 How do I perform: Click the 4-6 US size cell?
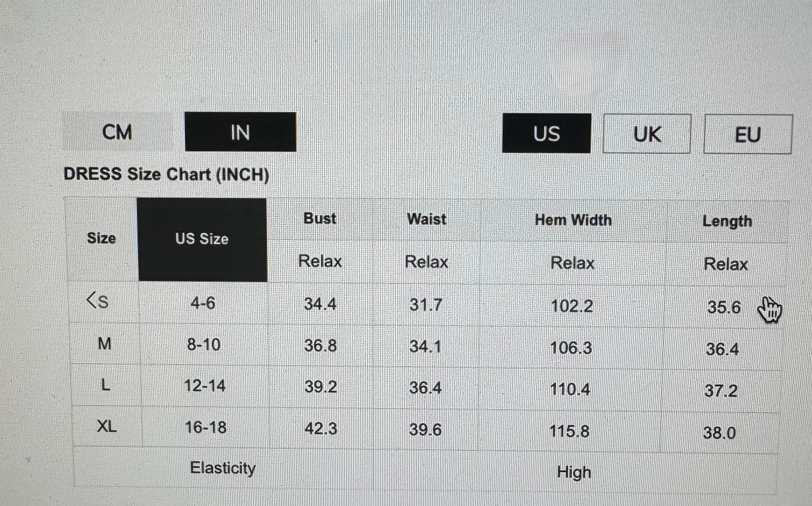click(x=203, y=303)
